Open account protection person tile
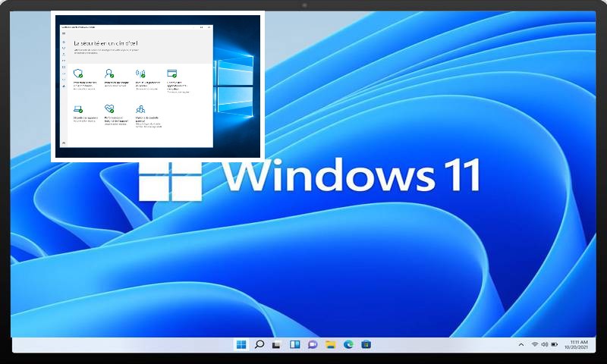Viewport: 607px width, 364px height. [x=116, y=79]
